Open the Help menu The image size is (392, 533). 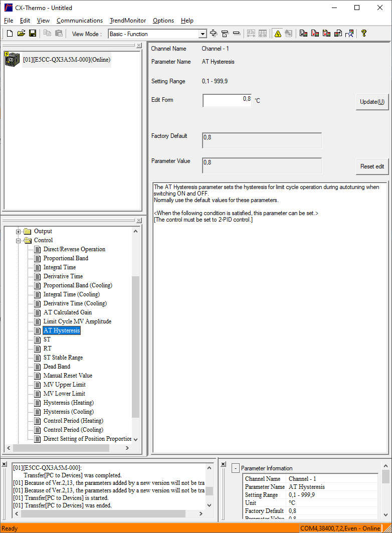click(187, 21)
